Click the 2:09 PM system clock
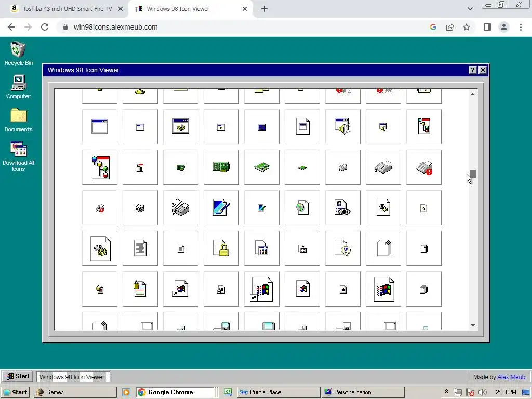The image size is (532, 399). [506, 392]
